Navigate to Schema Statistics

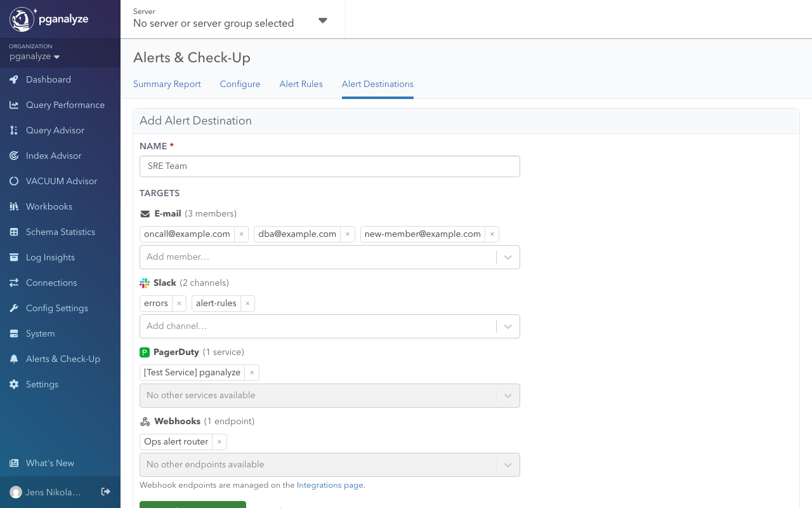pyautogui.click(x=60, y=232)
